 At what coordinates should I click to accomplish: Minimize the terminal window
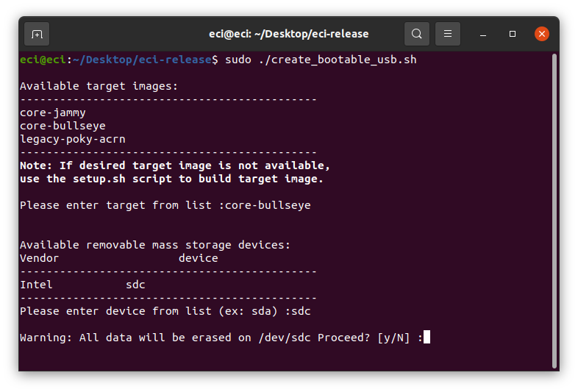[x=483, y=34]
